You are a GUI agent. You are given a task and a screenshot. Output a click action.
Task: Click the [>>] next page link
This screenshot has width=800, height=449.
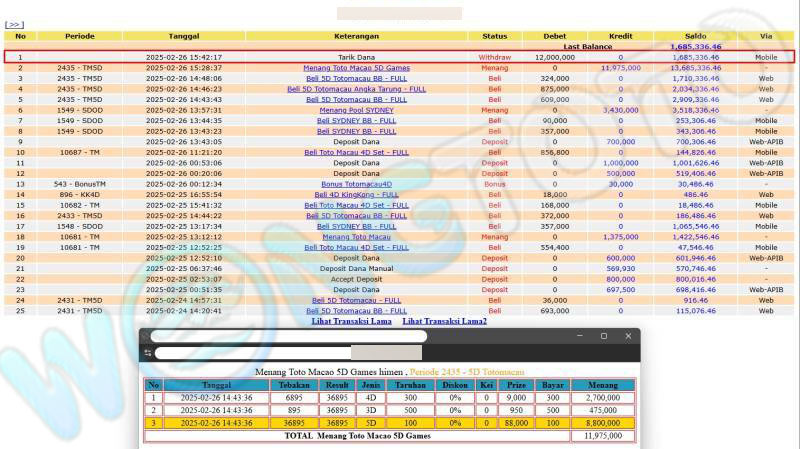[x=14, y=24]
